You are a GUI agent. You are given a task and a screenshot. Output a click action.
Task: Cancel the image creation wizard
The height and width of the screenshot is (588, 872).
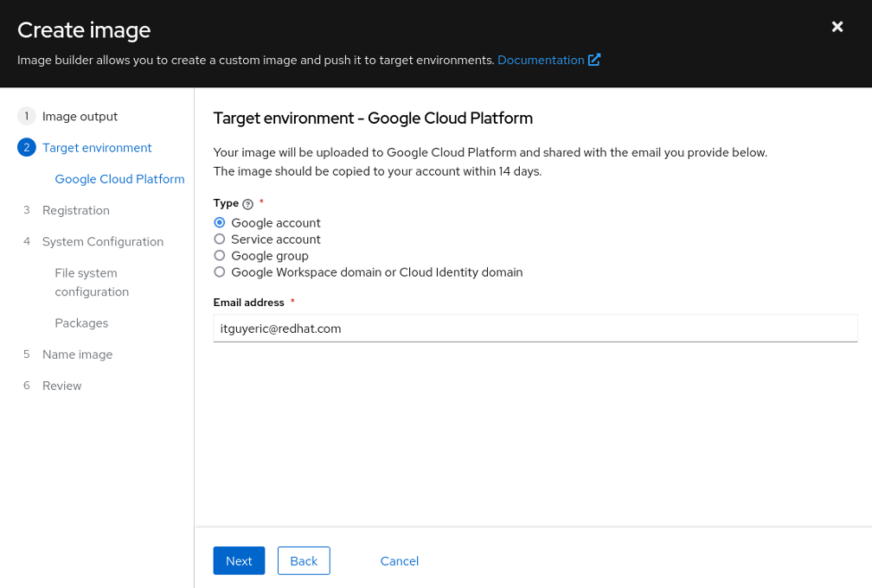click(400, 561)
